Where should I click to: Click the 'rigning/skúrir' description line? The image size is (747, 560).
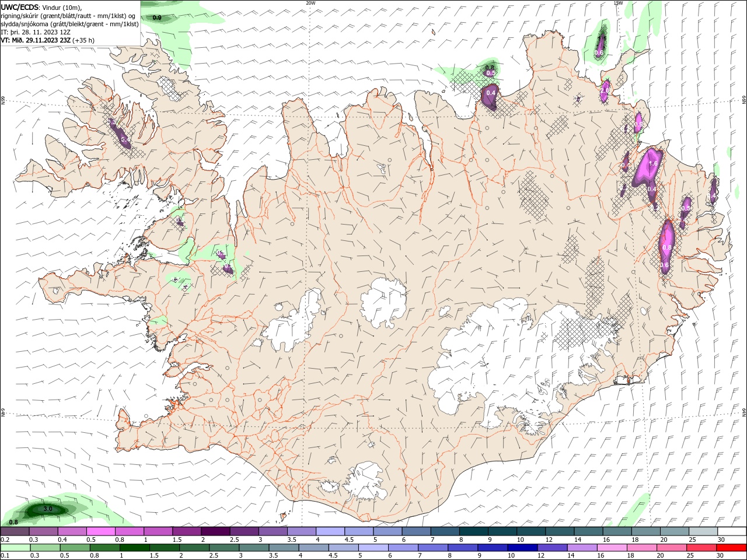pyautogui.click(x=68, y=16)
